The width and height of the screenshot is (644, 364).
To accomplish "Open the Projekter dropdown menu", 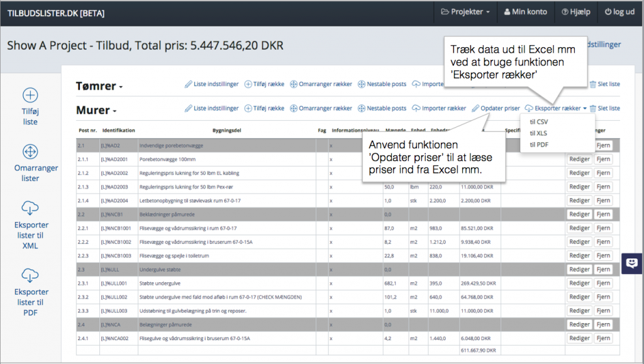I will [465, 12].
